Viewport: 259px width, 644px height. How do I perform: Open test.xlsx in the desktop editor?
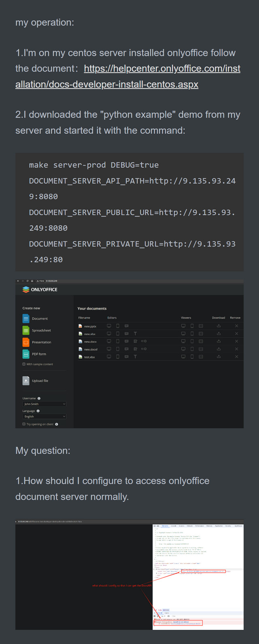109,357
